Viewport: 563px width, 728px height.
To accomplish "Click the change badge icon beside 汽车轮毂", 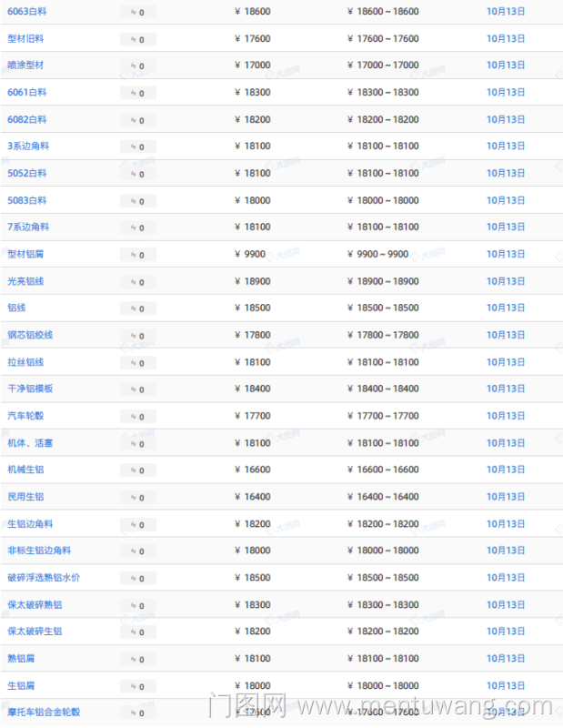I will point(133,417).
